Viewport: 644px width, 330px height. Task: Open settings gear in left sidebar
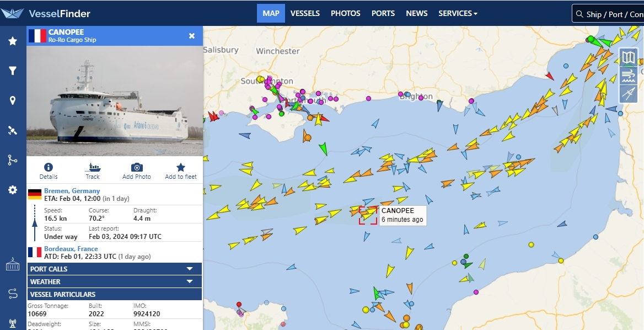(x=13, y=190)
